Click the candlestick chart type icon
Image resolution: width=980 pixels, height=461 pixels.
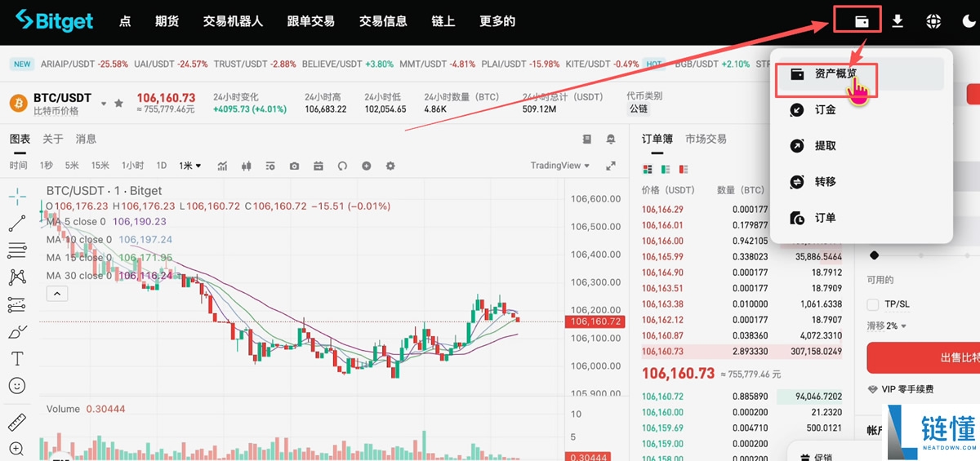tap(246, 166)
